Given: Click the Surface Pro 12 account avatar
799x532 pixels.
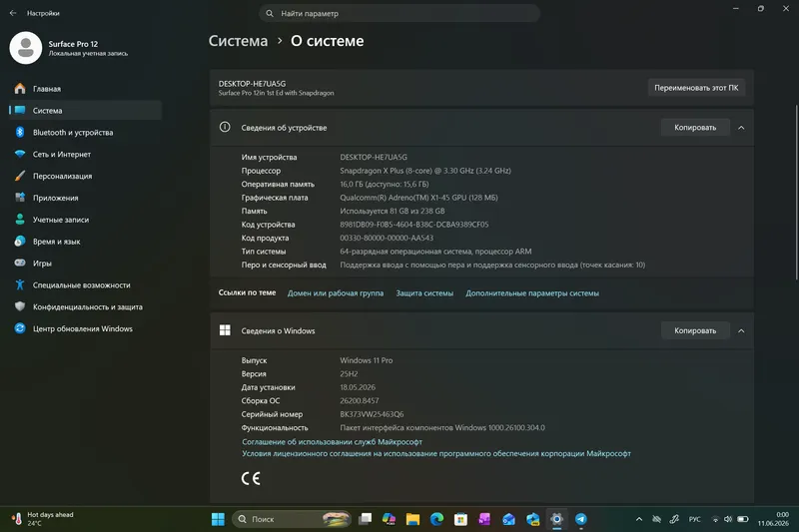Looking at the screenshot, I should 26,48.
